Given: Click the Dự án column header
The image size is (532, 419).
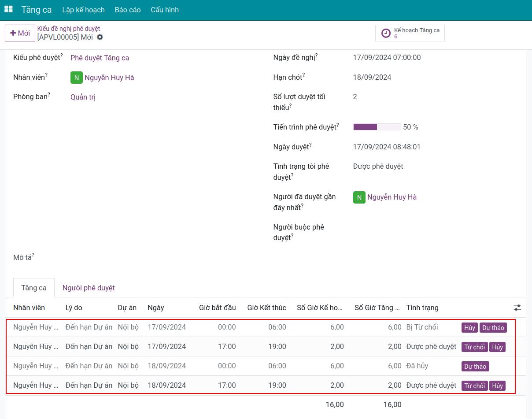Looking at the screenshot, I should (x=127, y=308).
